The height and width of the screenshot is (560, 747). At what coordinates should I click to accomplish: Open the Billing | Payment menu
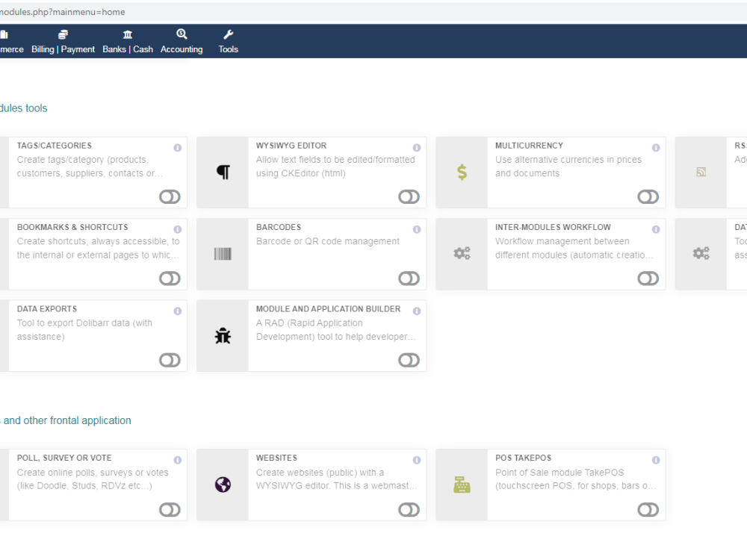click(x=63, y=41)
